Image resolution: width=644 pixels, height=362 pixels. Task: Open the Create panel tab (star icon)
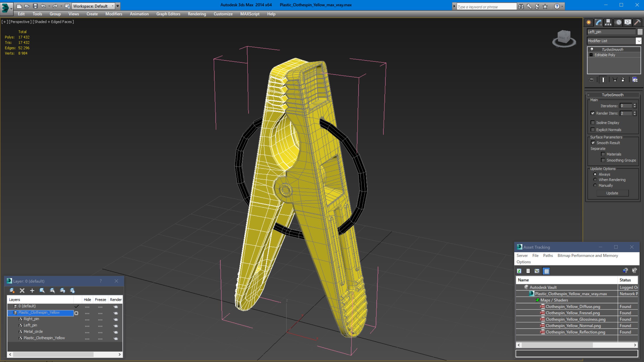click(589, 23)
